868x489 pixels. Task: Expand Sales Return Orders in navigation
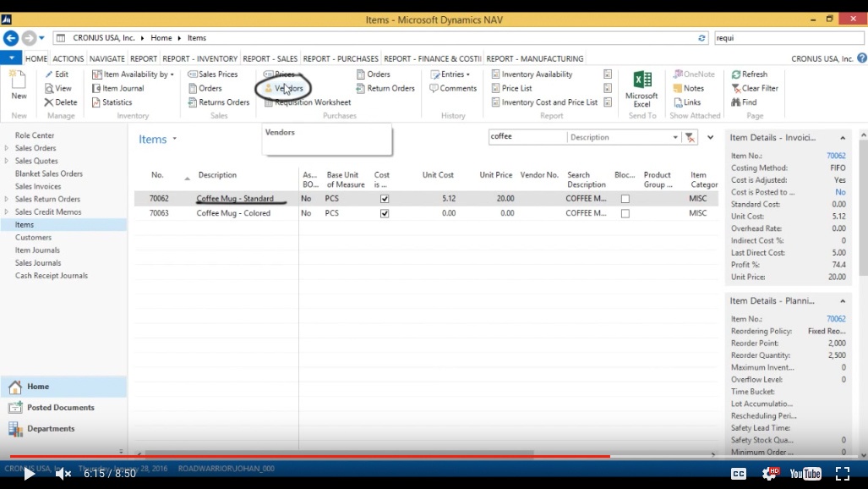point(6,199)
